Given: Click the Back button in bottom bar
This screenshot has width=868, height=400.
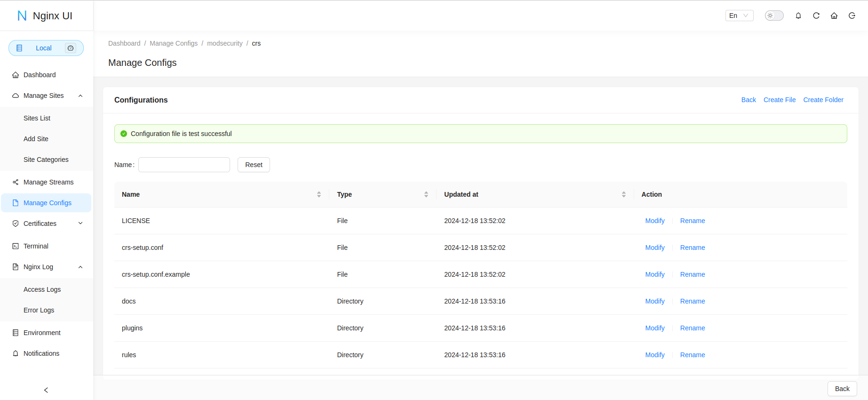Looking at the screenshot, I should tap(842, 389).
